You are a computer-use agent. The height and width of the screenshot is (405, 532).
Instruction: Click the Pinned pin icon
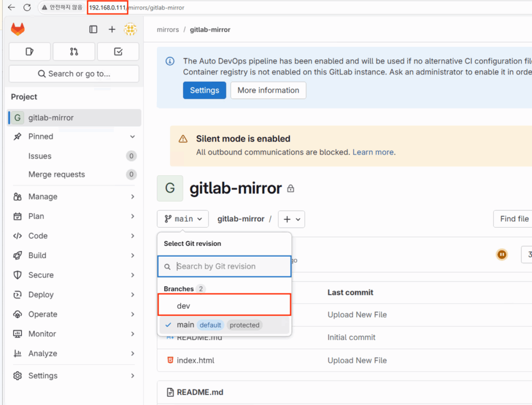pyautogui.click(x=17, y=136)
